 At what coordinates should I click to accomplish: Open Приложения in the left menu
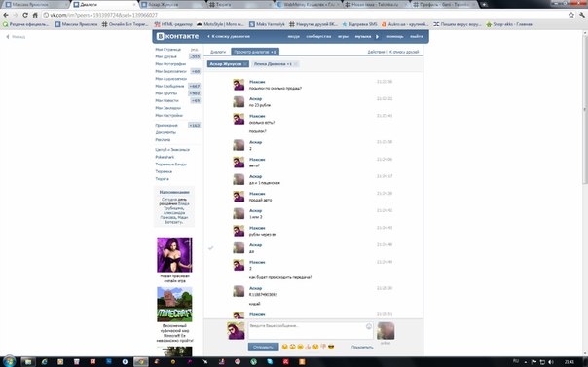pos(166,126)
